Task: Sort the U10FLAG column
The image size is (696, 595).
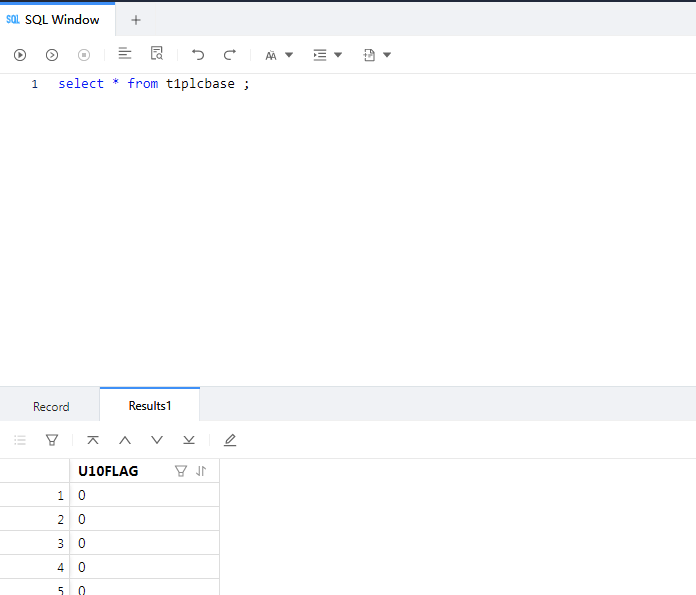Action: (201, 471)
